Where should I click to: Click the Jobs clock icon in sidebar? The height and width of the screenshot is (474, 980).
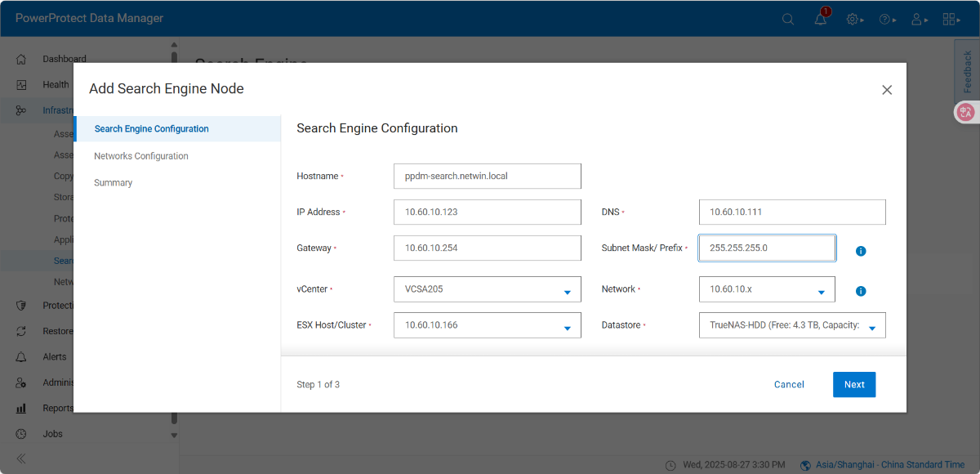[21, 434]
